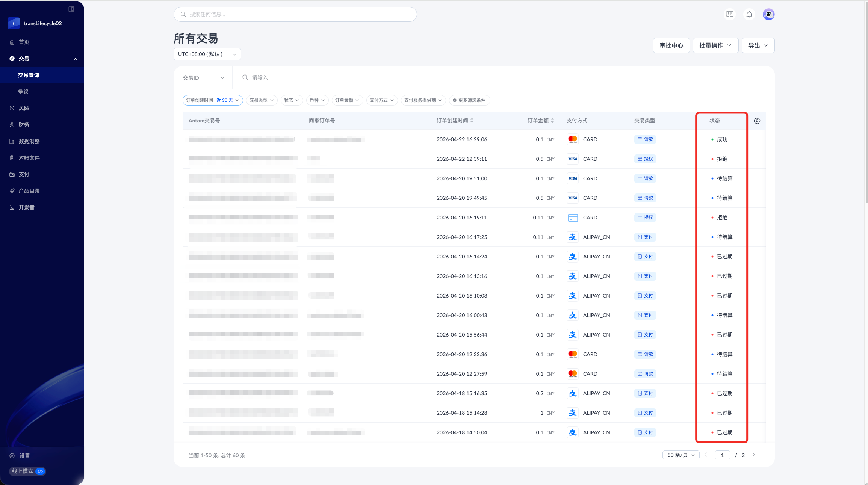Open the feedback chat icon
Screen dimensions: 868x485
[729, 14]
